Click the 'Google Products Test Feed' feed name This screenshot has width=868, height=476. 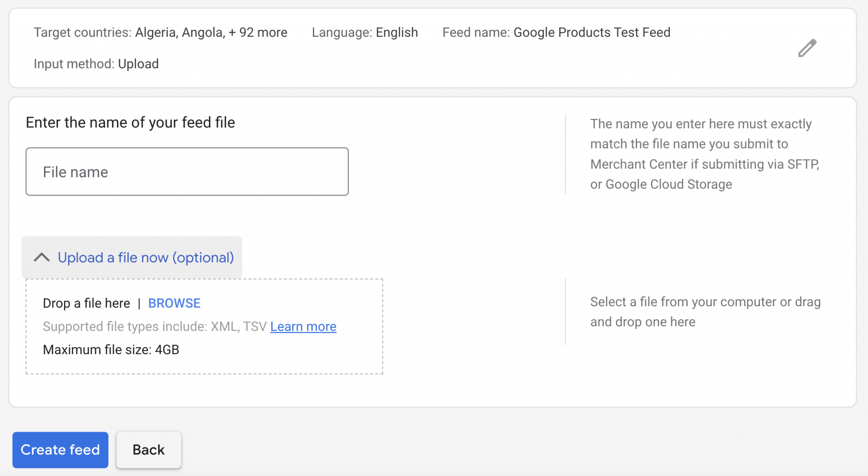tap(592, 32)
